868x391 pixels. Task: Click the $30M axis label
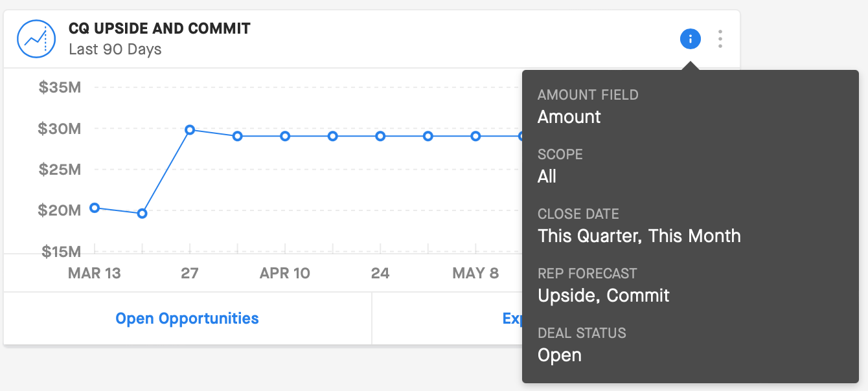pyautogui.click(x=60, y=129)
